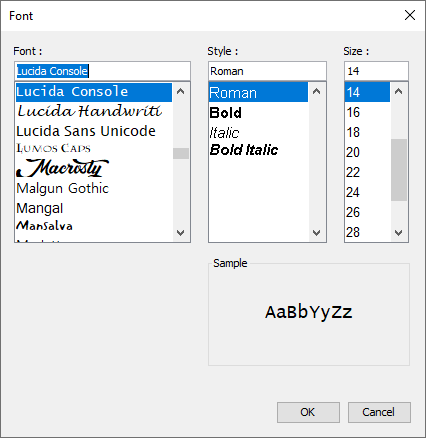Click the Size input field

(x=376, y=71)
